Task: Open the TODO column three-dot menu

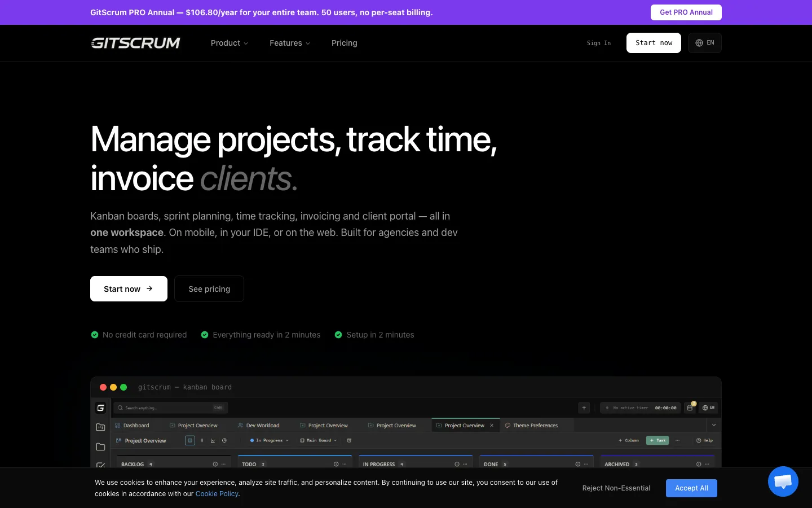Action: 345,464
